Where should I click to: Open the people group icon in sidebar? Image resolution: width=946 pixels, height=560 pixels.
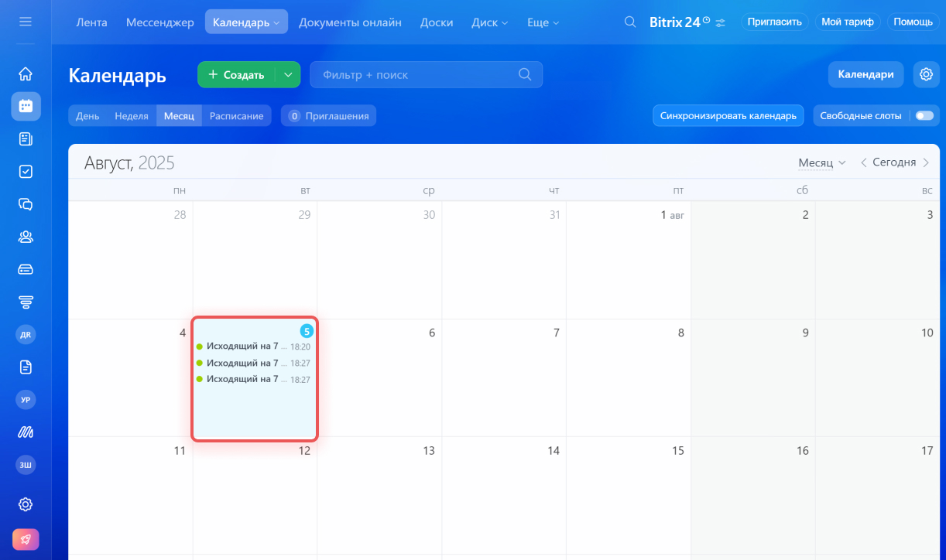point(26,237)
